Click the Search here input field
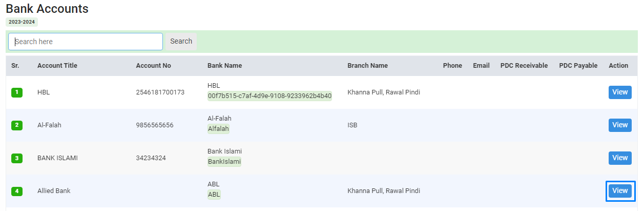Image resolution: width=644 pixels, height=211 pixels. 86,42
